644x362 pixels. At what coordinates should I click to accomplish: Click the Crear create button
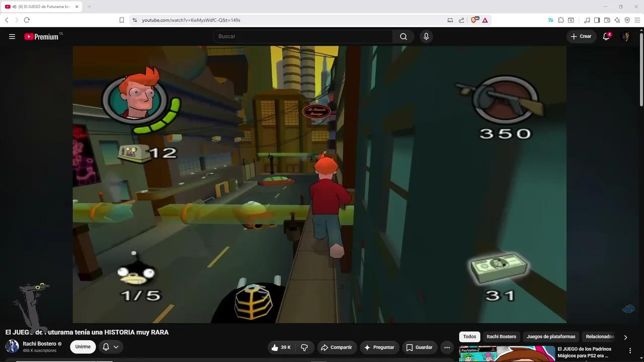tap(581, 36)
